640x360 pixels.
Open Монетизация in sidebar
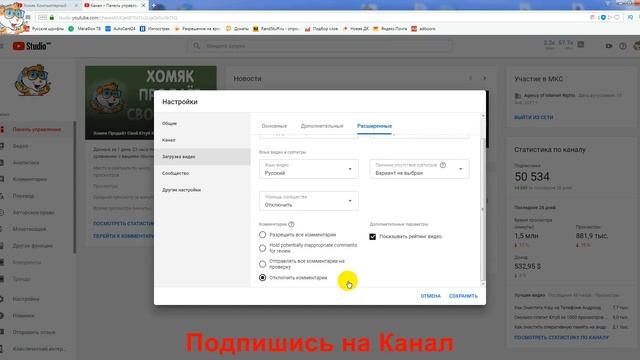(x=29, y=229)
